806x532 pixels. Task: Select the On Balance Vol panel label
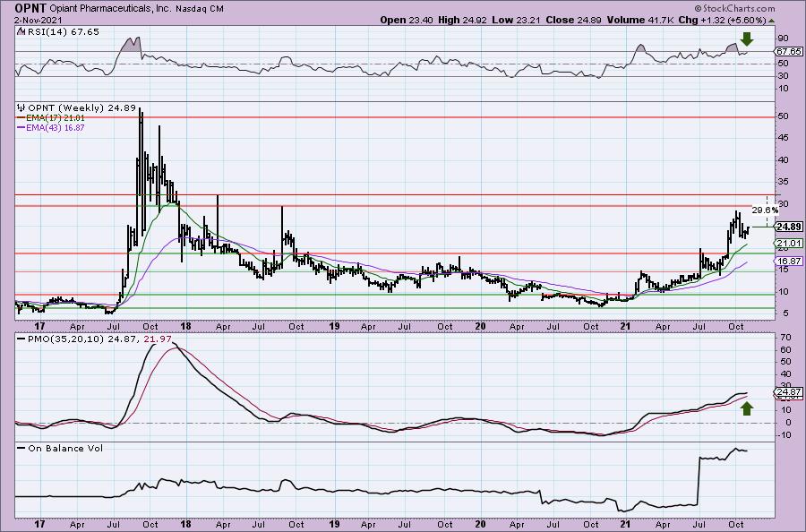point(65,448)
